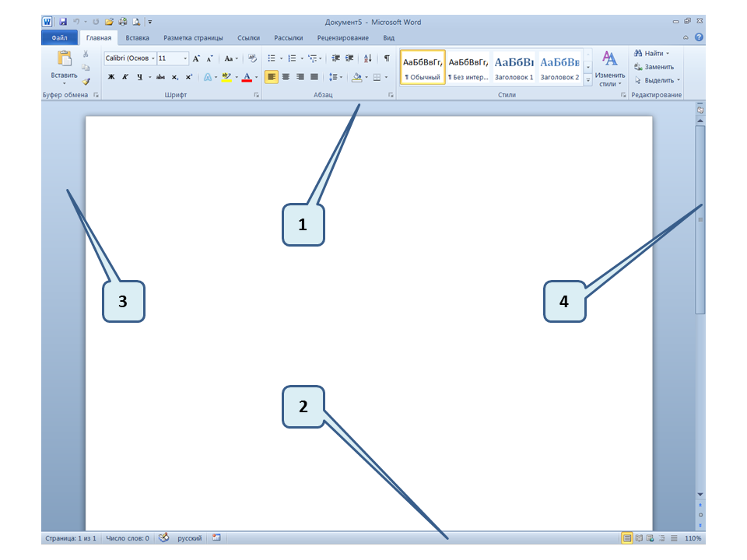The width and height of the screenshot is (747, 560).
Task: Toggle italic formatting (К)
Action: click(x=124, y=77)
